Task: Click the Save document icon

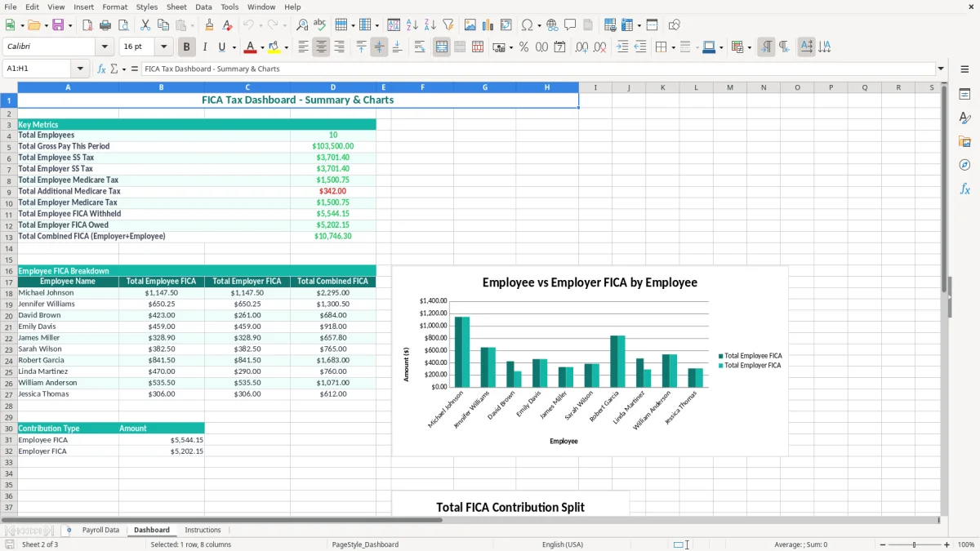Action: [57, 25]
